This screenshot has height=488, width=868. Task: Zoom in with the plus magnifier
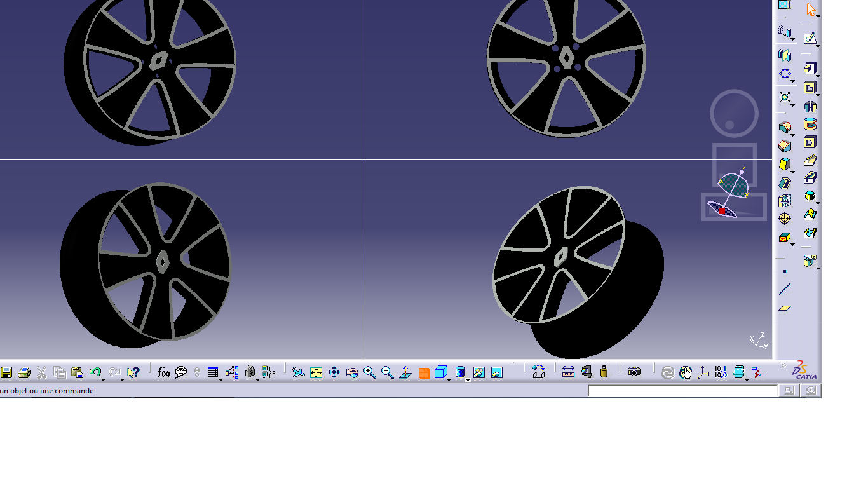[x=370, y=372]
